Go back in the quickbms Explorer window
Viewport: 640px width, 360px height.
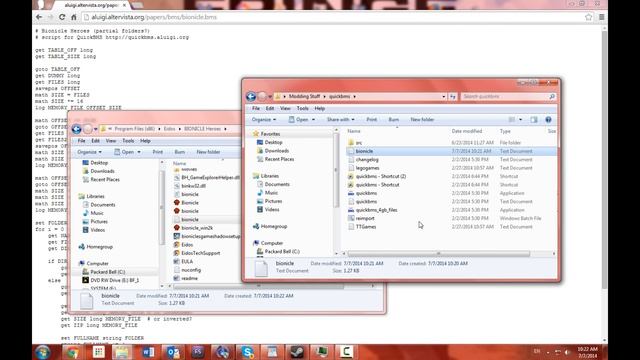(251, 96)
